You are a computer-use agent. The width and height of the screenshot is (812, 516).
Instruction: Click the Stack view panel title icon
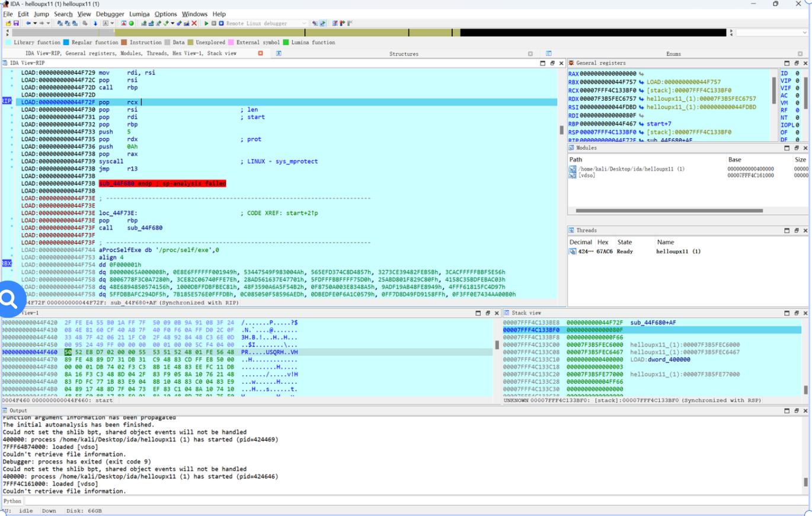coord(507,313)
